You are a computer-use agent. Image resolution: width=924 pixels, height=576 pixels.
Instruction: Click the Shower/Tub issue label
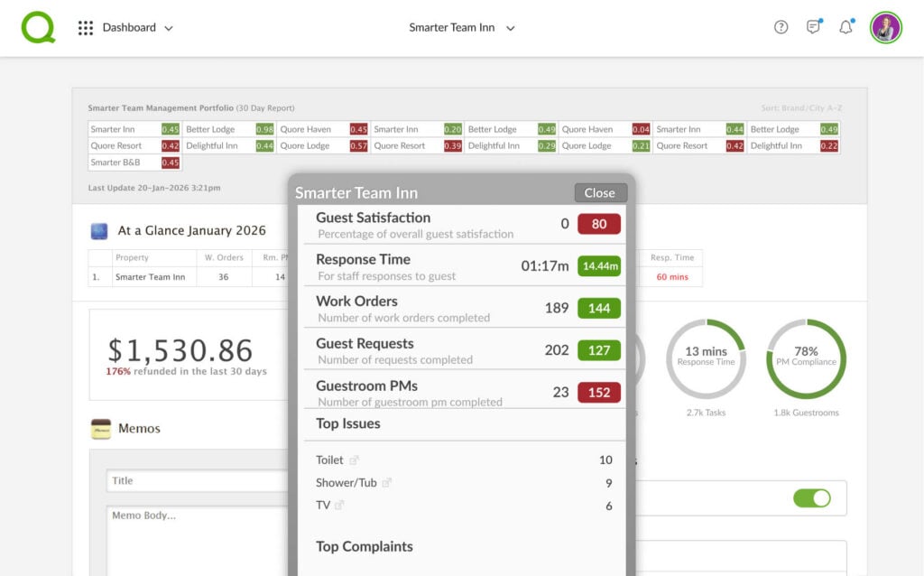346,483
